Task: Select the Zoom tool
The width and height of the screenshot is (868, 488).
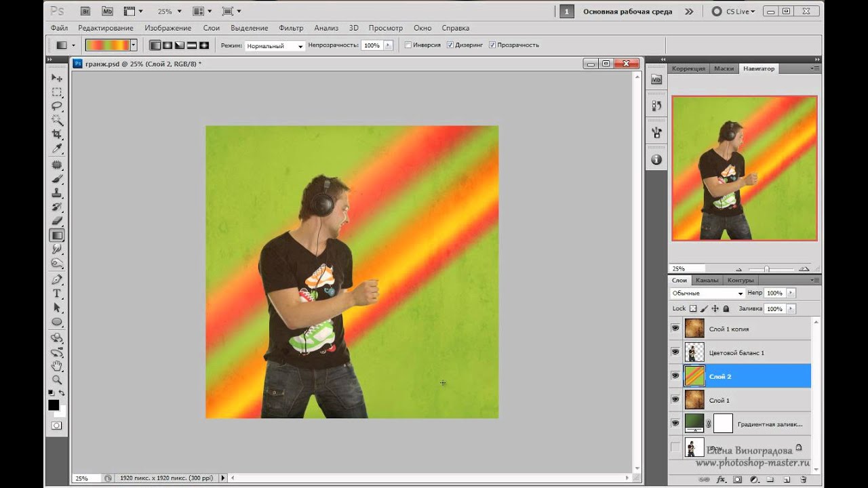Action: click(x=57, y=380)
